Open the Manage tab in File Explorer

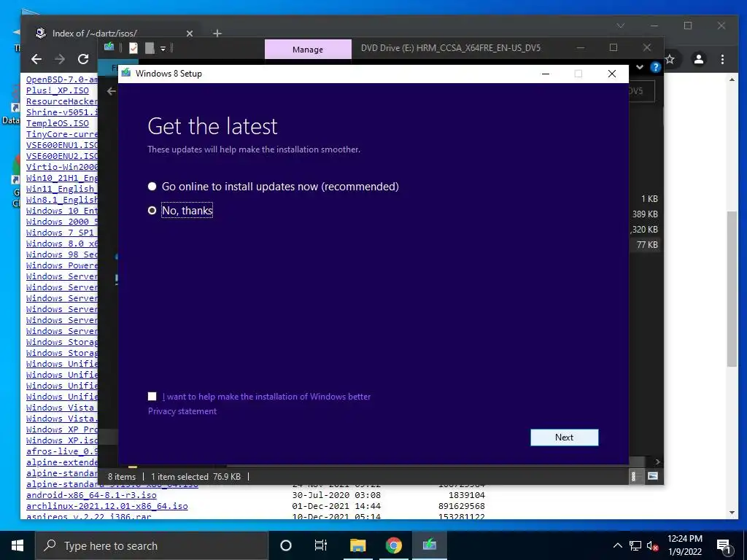pos(308,49)
